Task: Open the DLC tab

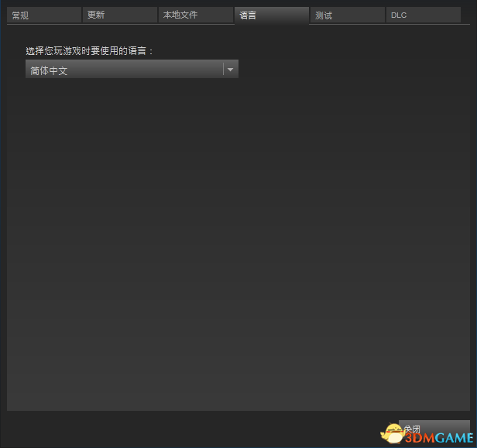Action: 423,15
